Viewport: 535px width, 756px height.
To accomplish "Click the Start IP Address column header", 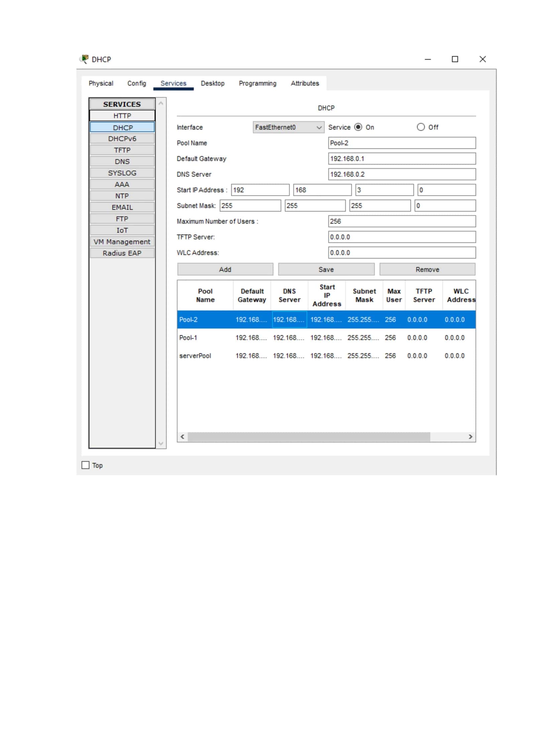I will 327,295.
